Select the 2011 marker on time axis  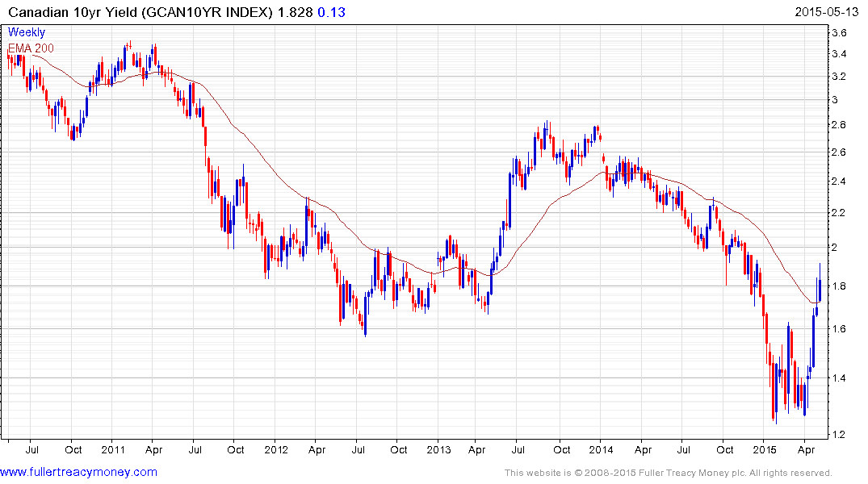[x=112, y=448]
